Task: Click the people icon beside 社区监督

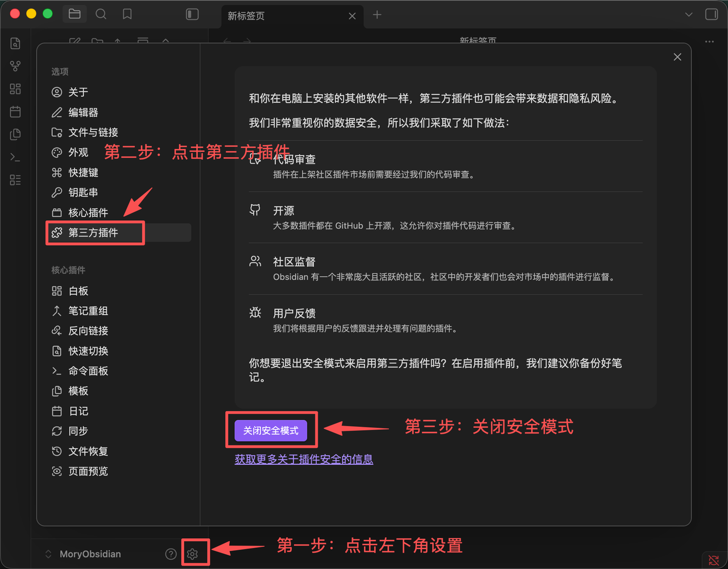Action: coord(255,261)
